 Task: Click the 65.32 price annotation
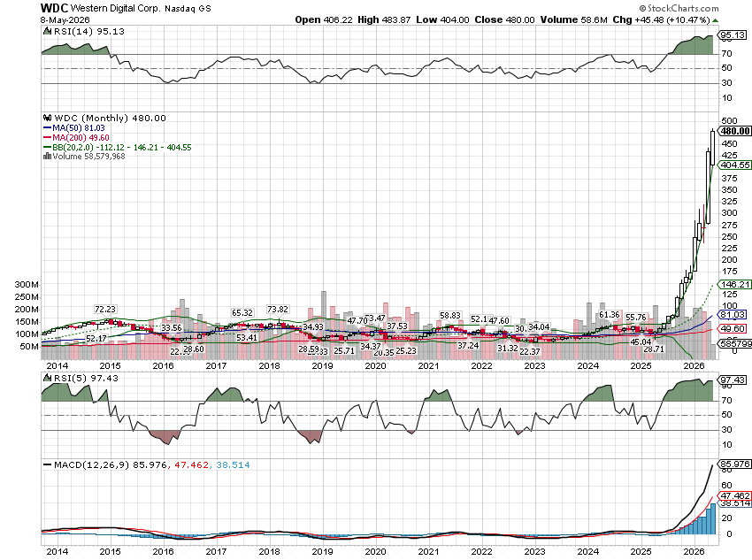[x=242, y=312]
